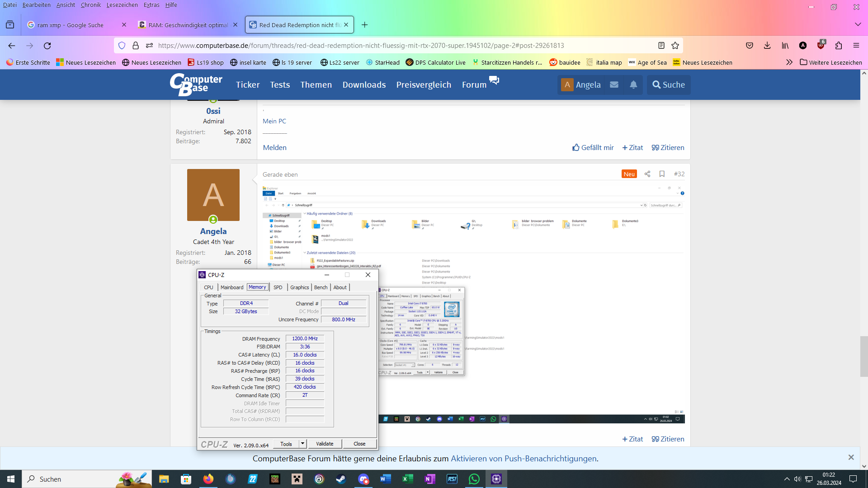Switch to the SPD tab in CPU-Z
868x488 pixels.
tap(278, 287)
